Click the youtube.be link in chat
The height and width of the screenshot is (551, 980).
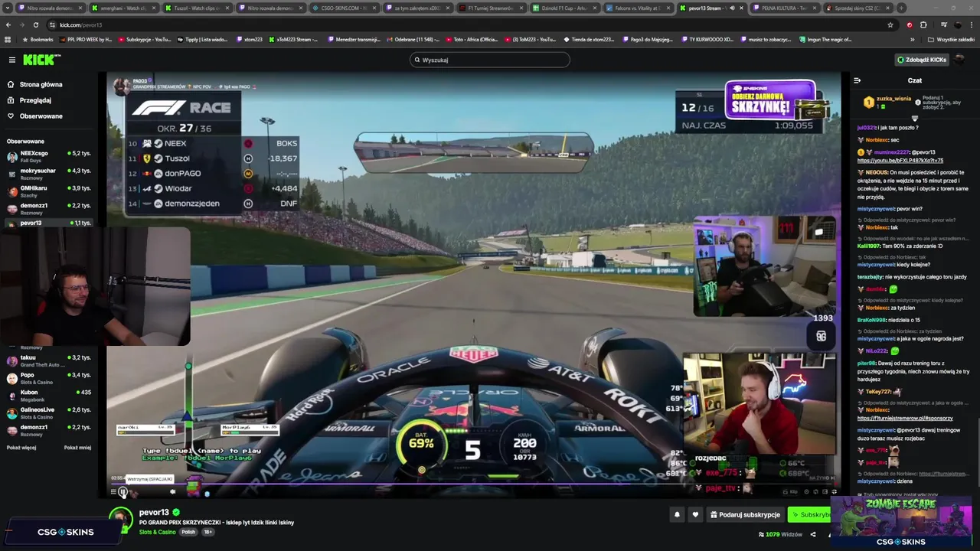[900, 161]
